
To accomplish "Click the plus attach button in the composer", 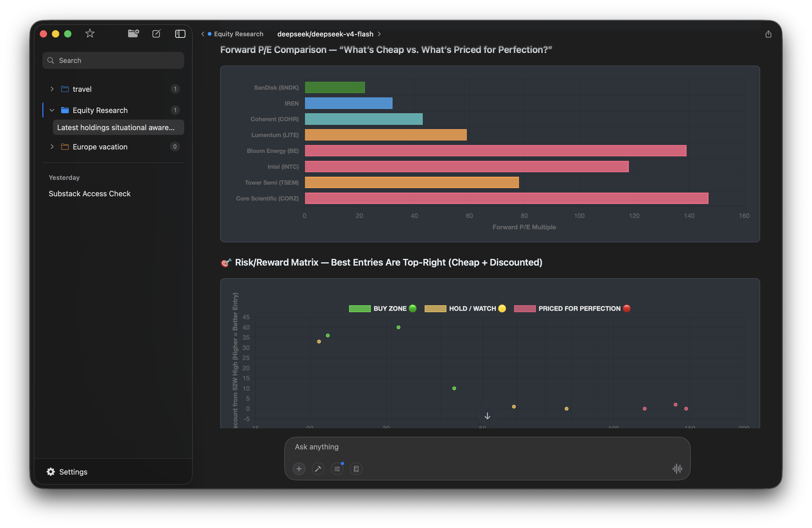I will 299,469.
